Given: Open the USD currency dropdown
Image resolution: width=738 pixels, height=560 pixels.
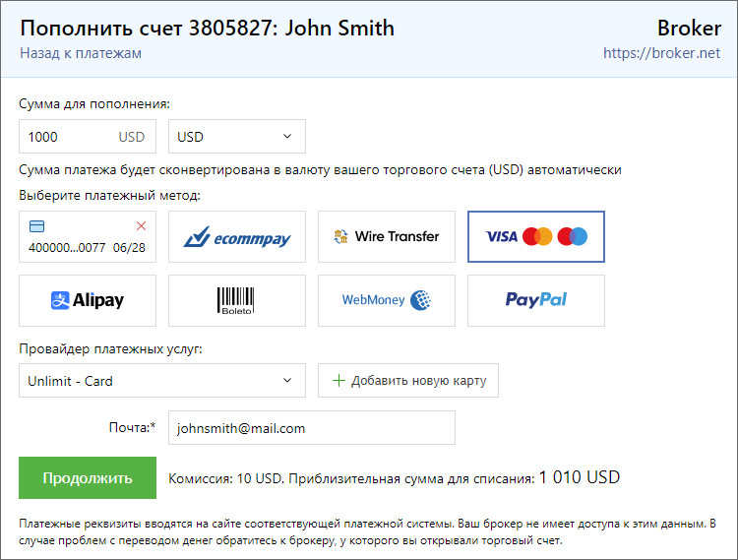Looking at the screenshot, I should tap(237, 137).
